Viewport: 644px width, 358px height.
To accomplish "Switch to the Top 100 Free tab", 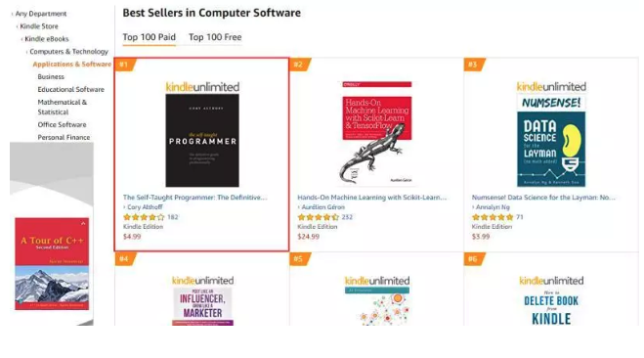I will point(215,37).
